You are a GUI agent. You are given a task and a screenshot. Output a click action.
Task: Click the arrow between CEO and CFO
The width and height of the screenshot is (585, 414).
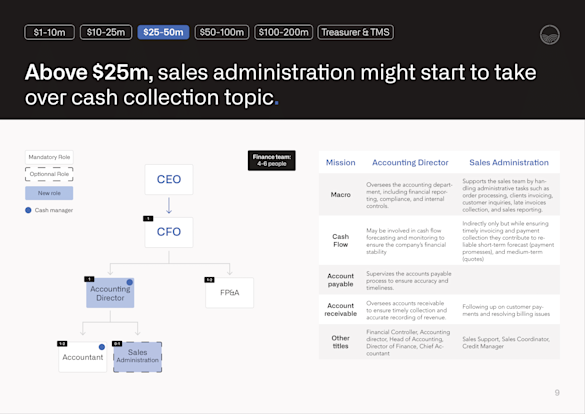pos(169,206)
